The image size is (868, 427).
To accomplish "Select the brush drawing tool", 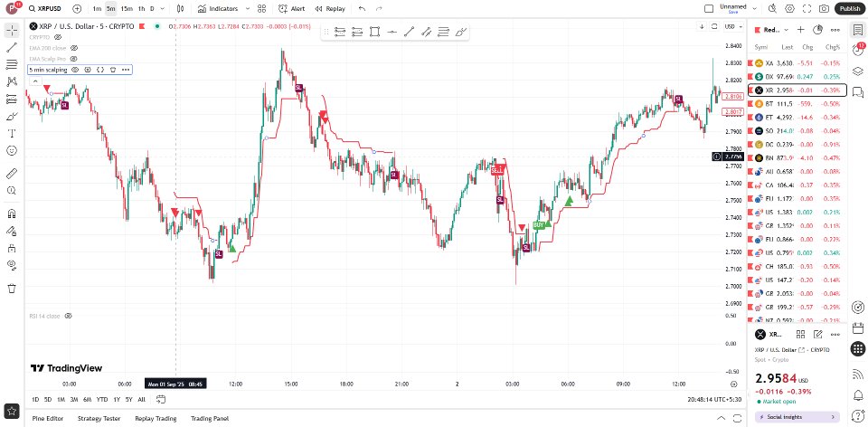I will [12, 117].
